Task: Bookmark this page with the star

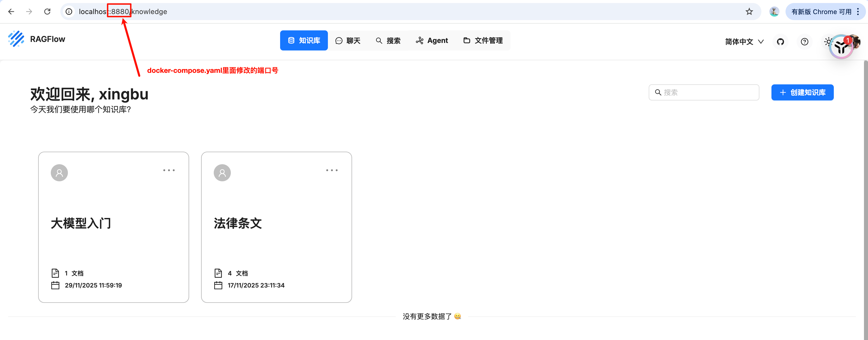Action: coord(749,12)
